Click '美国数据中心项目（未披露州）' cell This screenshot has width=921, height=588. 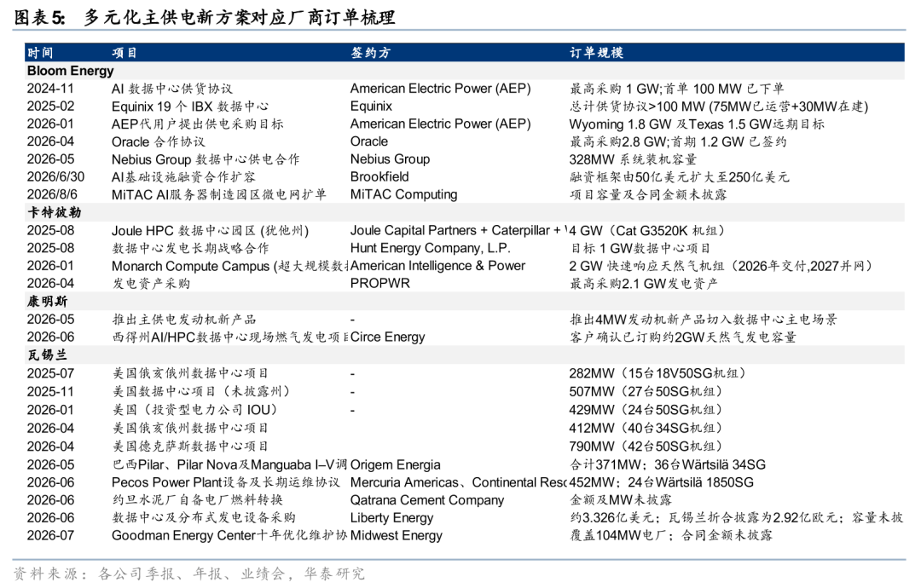[x=201, y=391]
